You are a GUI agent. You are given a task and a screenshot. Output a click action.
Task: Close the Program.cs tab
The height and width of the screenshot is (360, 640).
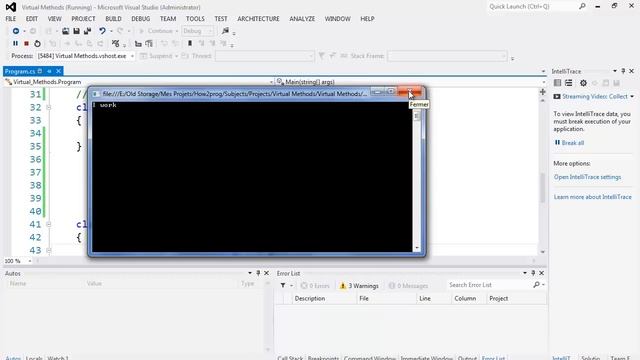[x=58, y=71]
